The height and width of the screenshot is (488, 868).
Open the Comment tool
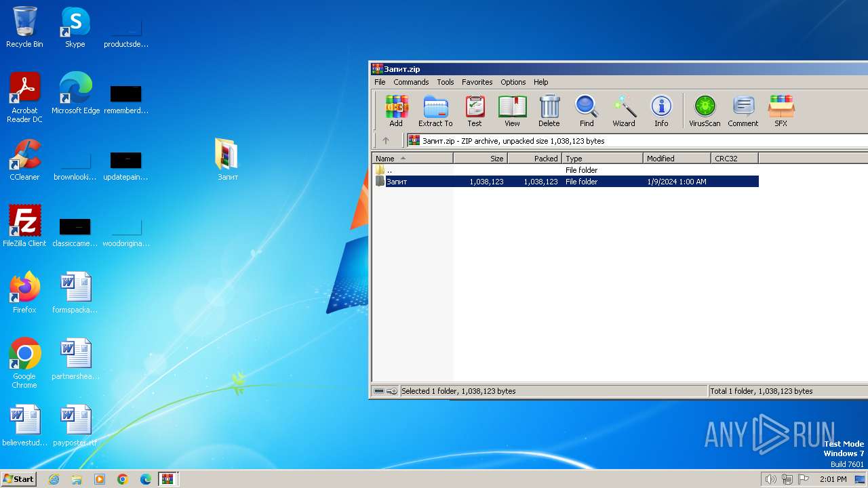pos(743,110)
